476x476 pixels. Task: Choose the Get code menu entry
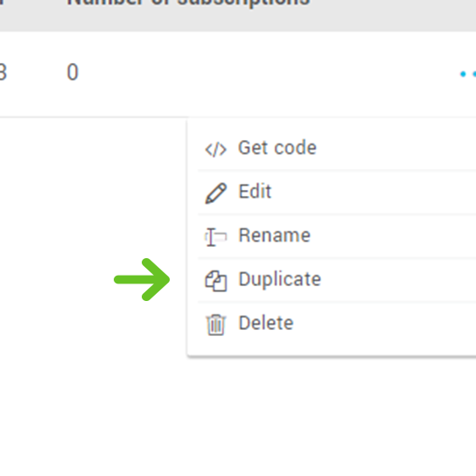click(x=337, y=149)
